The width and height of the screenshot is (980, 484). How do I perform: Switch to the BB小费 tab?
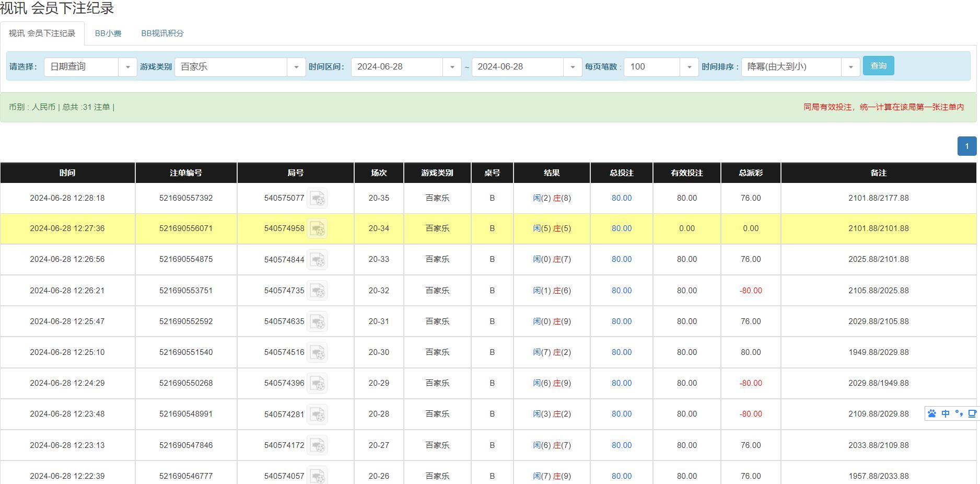coord(108,33)
